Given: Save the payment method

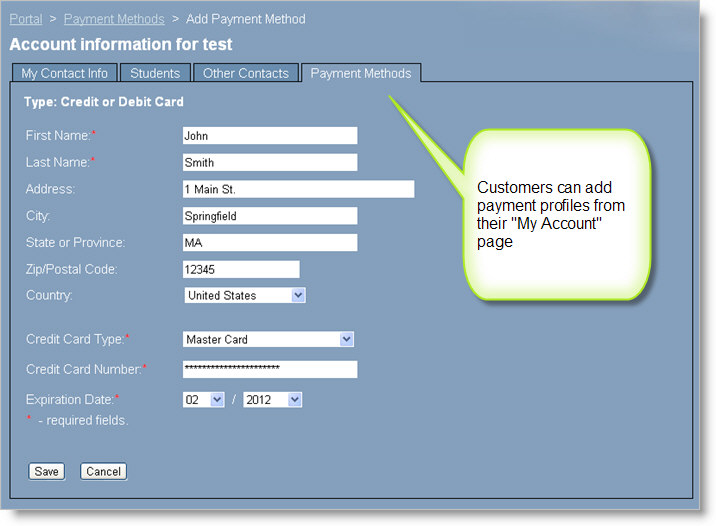Looking at the screenshot, I should pos(47,472).
